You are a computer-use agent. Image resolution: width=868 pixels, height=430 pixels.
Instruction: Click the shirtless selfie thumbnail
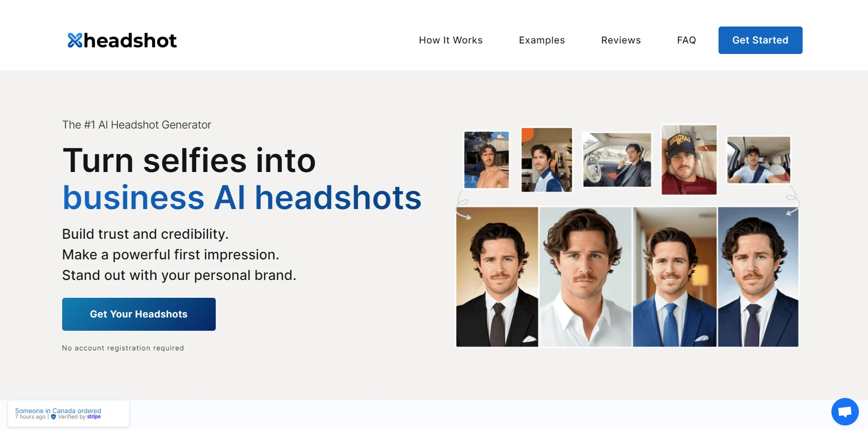click(x=486, y=159)
